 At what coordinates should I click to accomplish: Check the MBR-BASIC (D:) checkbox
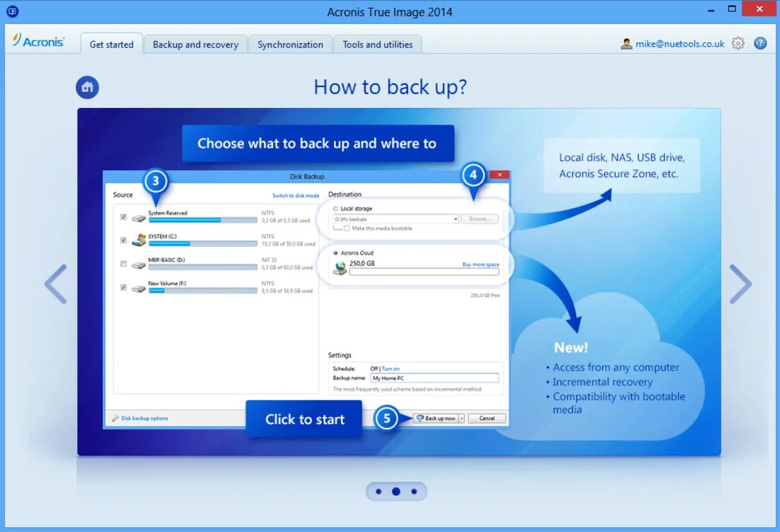pos(123,263)
